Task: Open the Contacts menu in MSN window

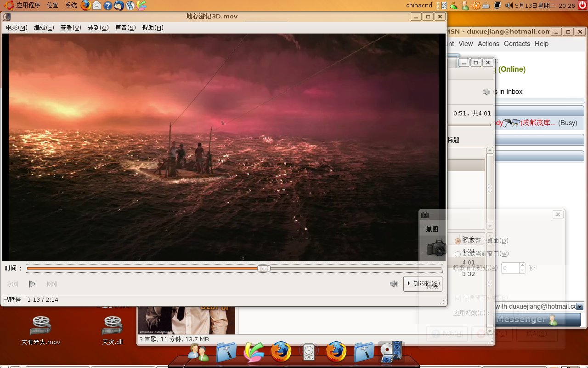Action: tap(517, 44)
